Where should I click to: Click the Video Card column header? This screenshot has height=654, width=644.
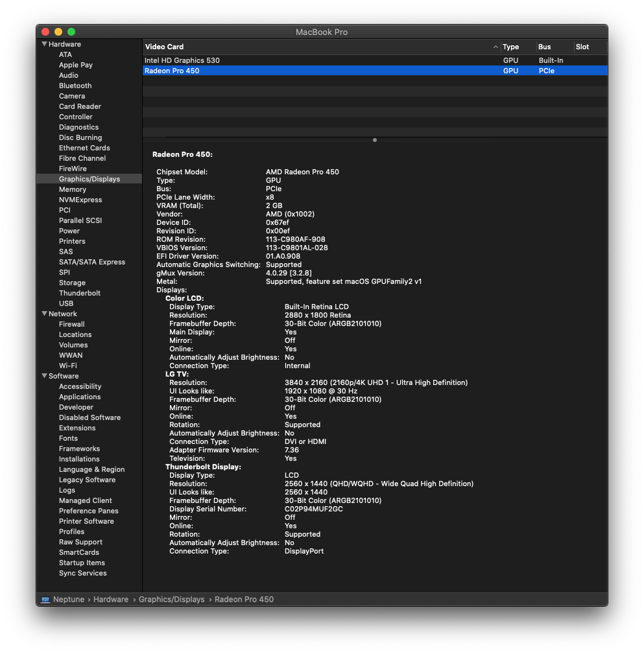pyautogui.click(x=164, y=47)
